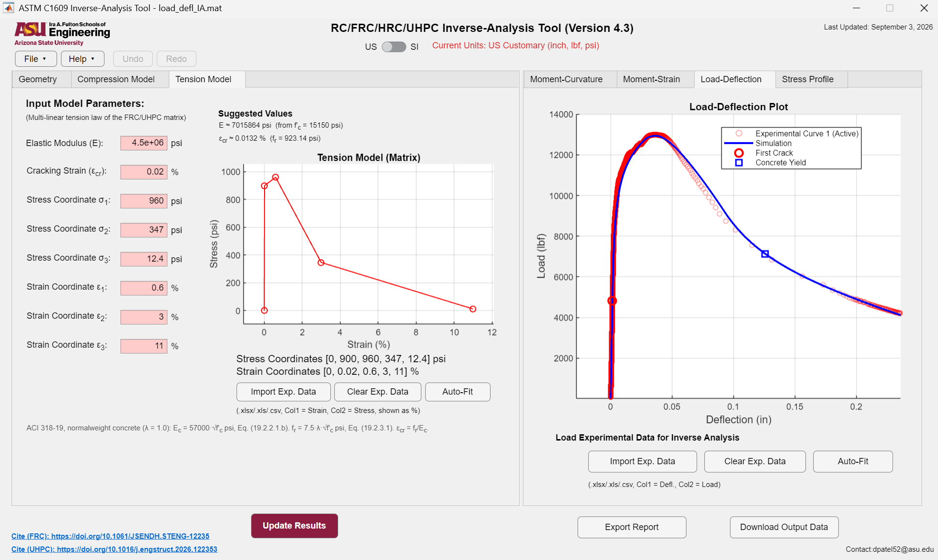Edit the Strain Coordinate ε3 field
Screen dimensions: 938x560
pos(144,346)
